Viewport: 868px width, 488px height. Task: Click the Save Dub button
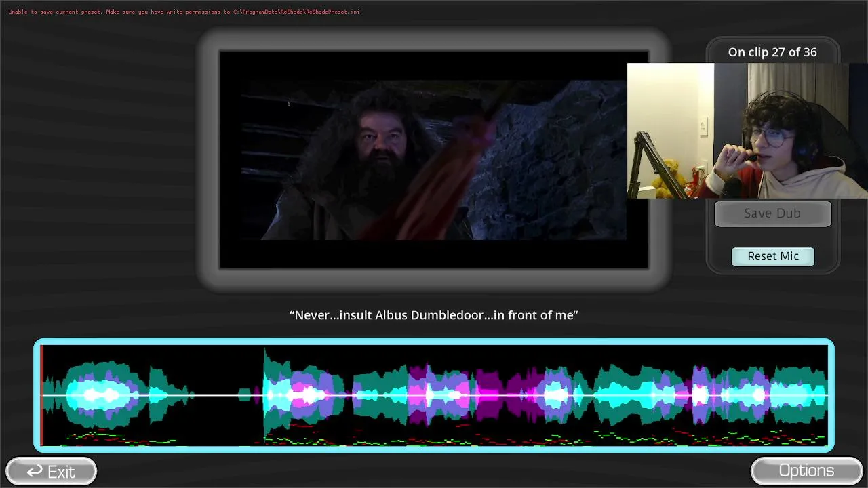[772, 213]
